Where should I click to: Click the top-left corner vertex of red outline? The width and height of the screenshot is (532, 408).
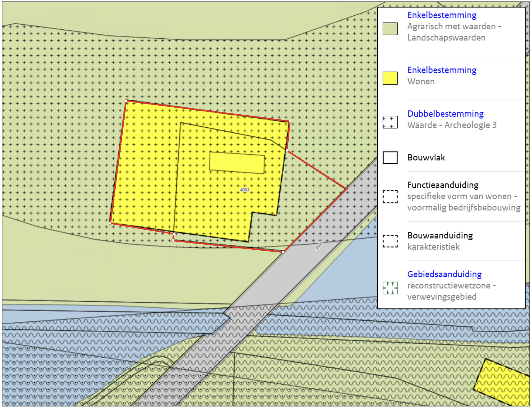tap(126, 100)
